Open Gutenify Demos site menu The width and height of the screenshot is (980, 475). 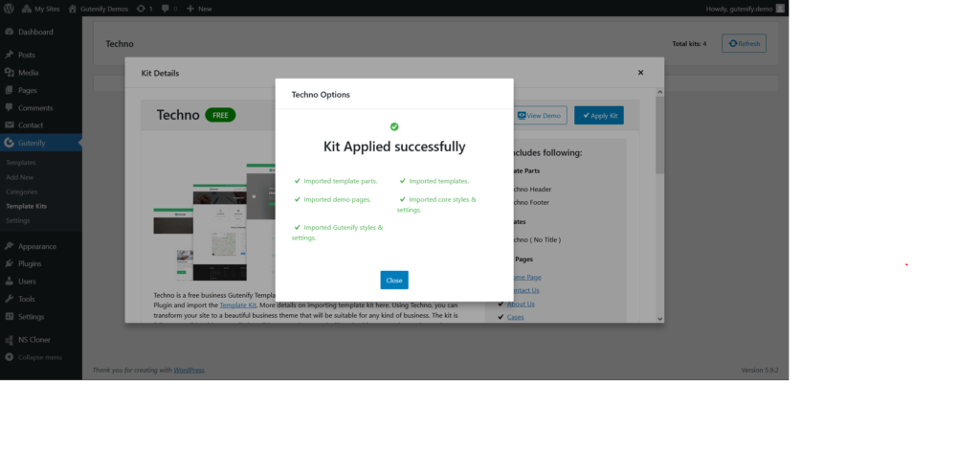99,9
